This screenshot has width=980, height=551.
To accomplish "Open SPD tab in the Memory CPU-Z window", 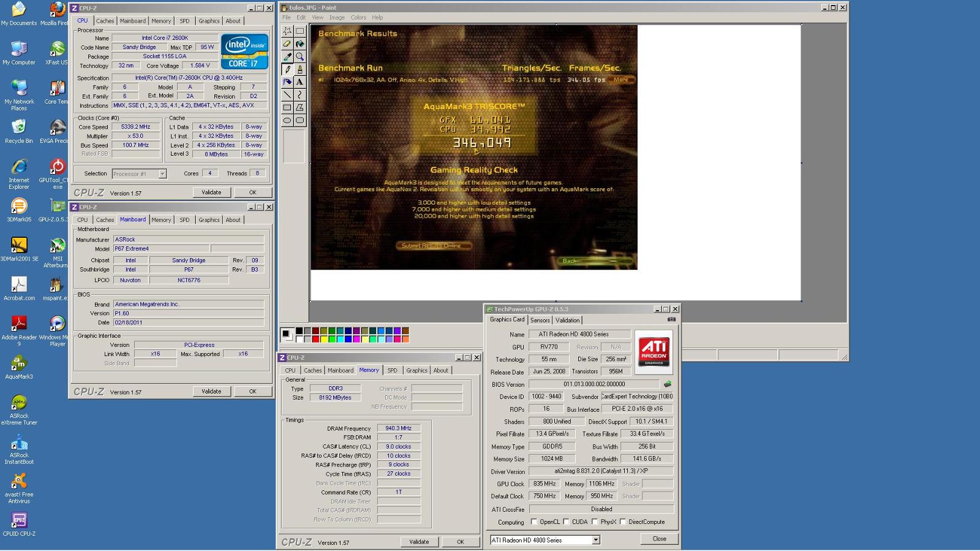I will (x=392, y=370).
